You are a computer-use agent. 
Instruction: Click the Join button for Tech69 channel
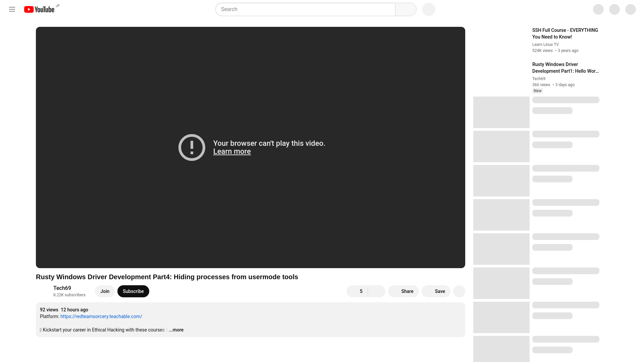click(105, 291)
